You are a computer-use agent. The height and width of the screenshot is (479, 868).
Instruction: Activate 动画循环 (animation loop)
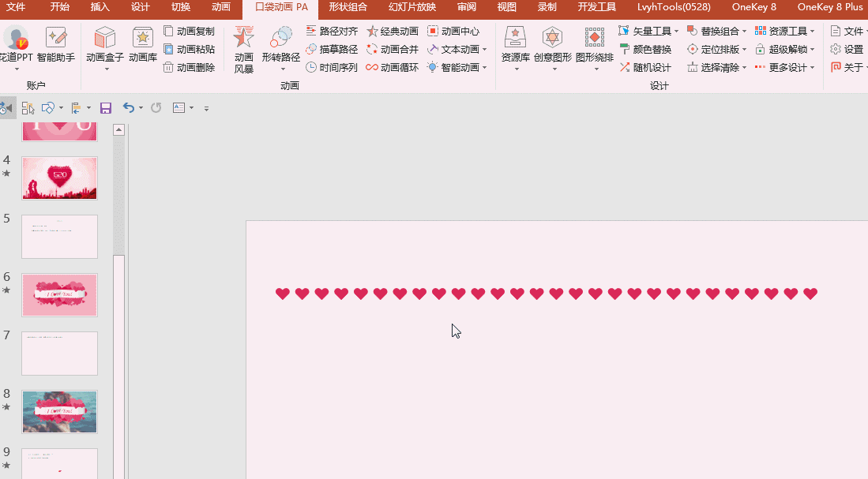pos(393,68)
